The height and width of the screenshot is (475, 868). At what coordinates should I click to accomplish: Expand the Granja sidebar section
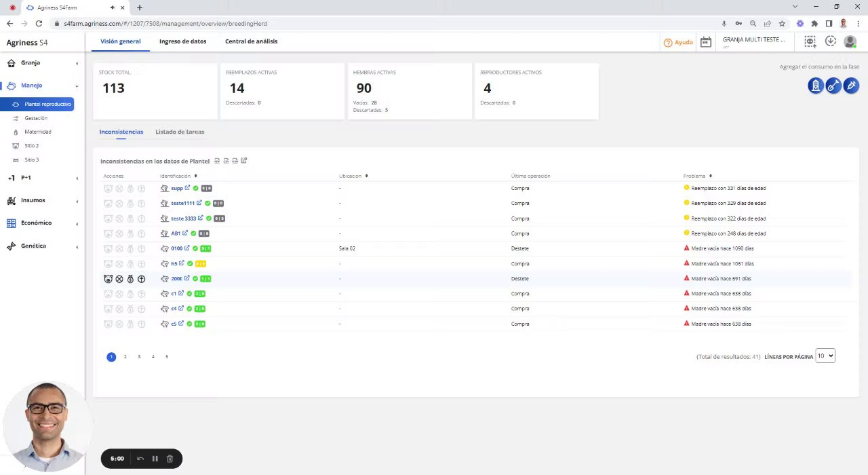coord(42,63)
